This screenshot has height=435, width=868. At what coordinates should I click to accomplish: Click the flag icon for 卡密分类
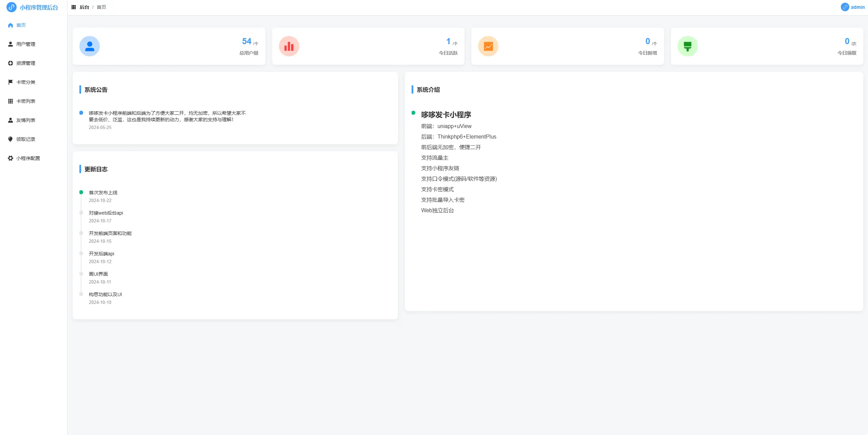click(11, 82)
